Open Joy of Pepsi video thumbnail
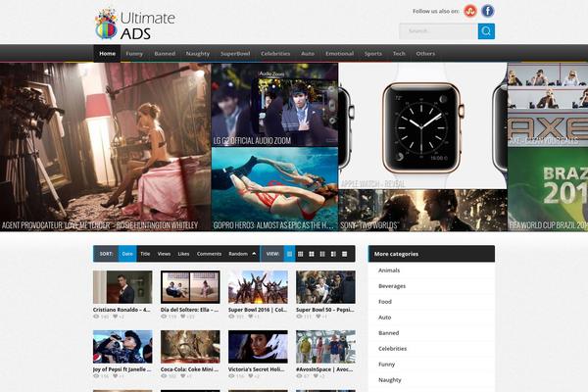 click(122, 347)
